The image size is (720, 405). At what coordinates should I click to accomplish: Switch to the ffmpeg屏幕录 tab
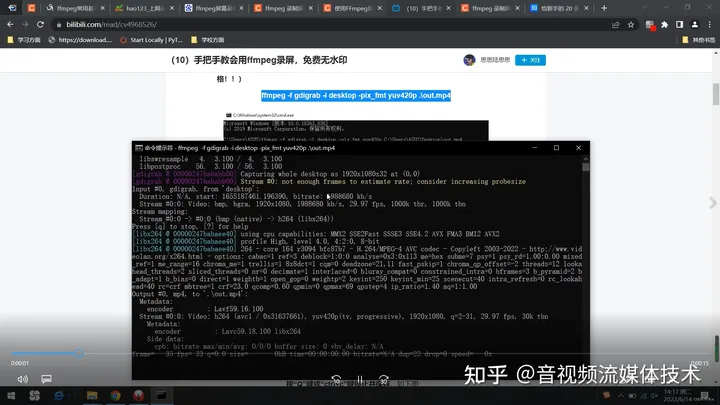pyautogui.click(x=212, y=8)
